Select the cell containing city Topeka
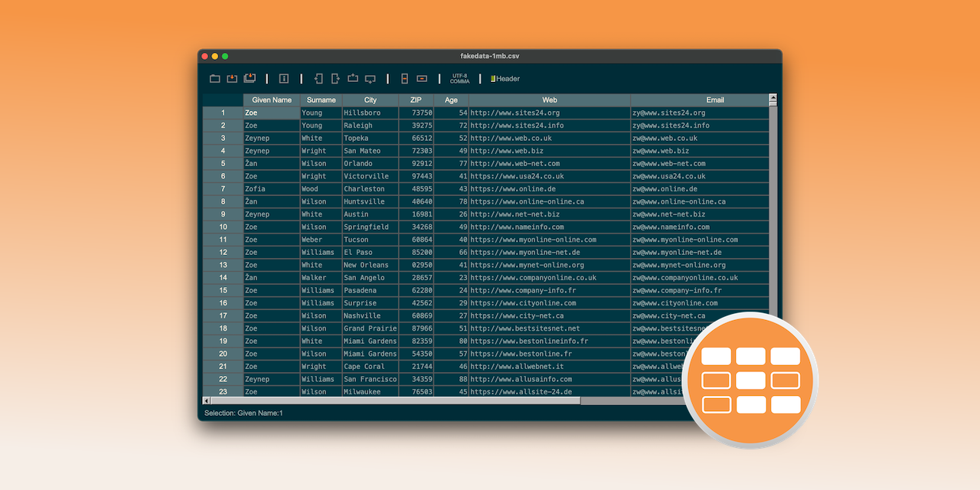The width and height of the screenshot is (980, 490). pos(370,139)
